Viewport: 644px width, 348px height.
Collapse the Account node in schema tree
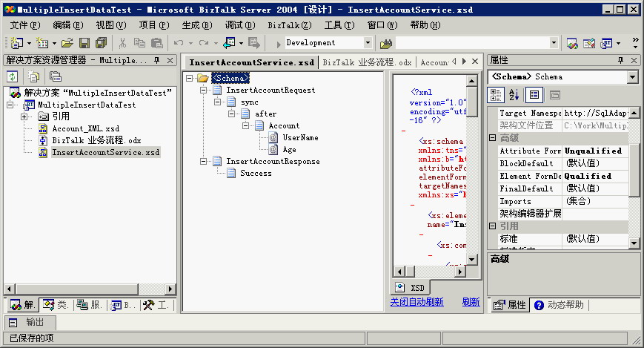click(x=245, y=126)
